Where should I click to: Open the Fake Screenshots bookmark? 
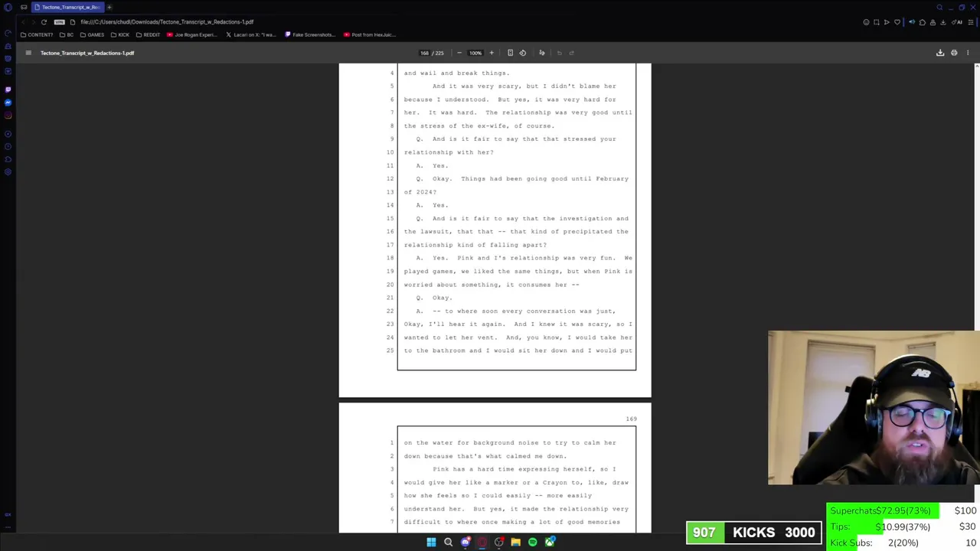[310, 34]
